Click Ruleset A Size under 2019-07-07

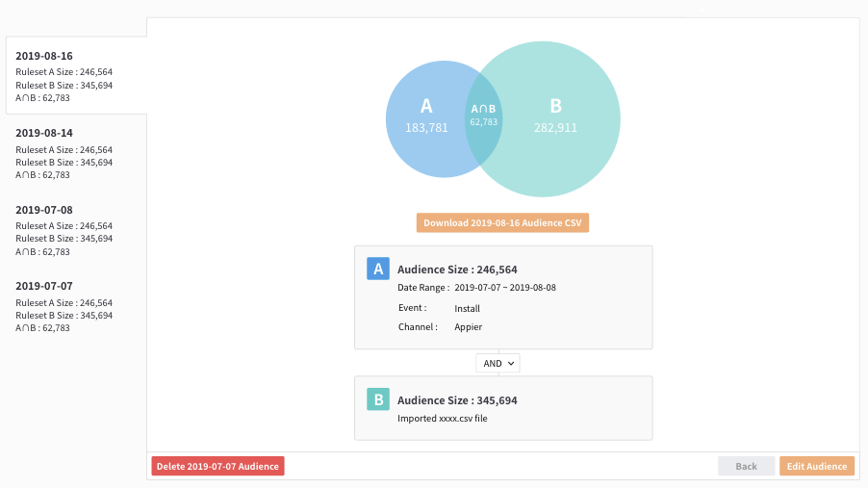64,302
